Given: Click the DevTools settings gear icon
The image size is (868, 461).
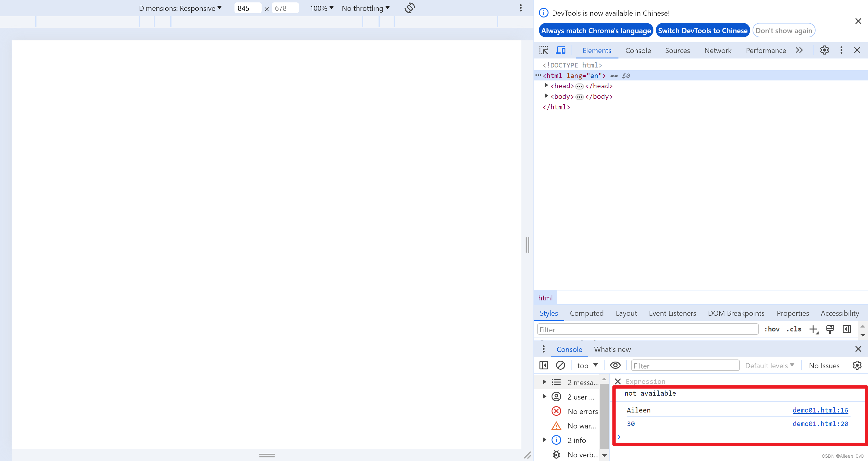Looking at the screenshot, I should point(824,51).
